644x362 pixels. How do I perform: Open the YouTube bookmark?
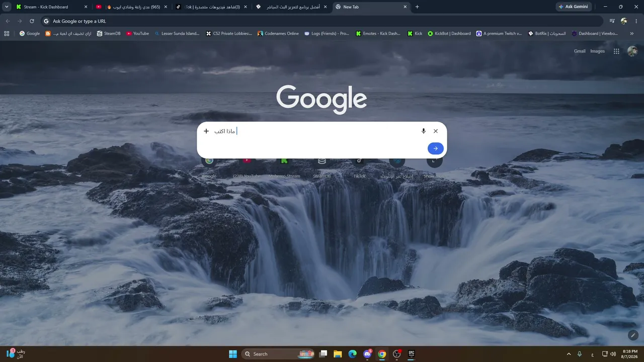[x=137, y=34]
